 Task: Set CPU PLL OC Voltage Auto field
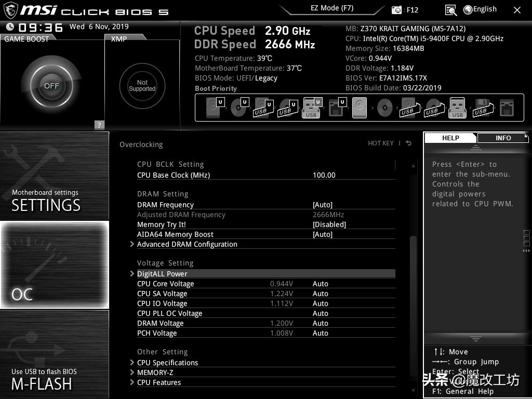coord(320,313)
